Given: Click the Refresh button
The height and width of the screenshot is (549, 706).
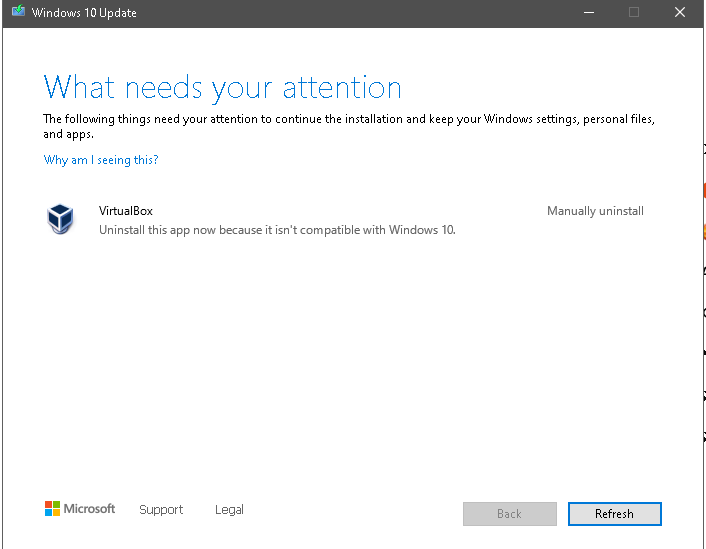Looking at the screenshot, I should 615,514.
